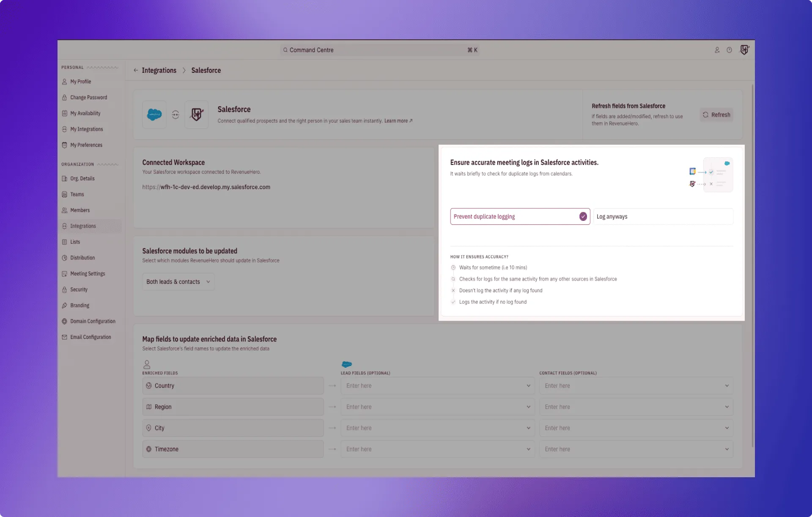Click the Command Centre search field

point(379,50)
